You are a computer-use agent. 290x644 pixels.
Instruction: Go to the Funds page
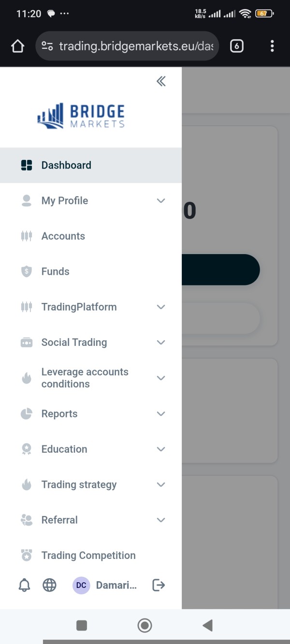(56, 272)
